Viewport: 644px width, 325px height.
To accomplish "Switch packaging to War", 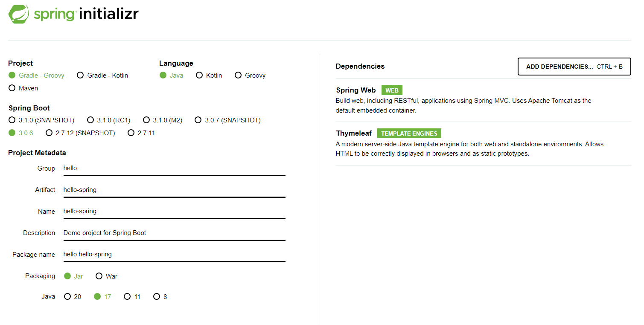I will [107, 276].
